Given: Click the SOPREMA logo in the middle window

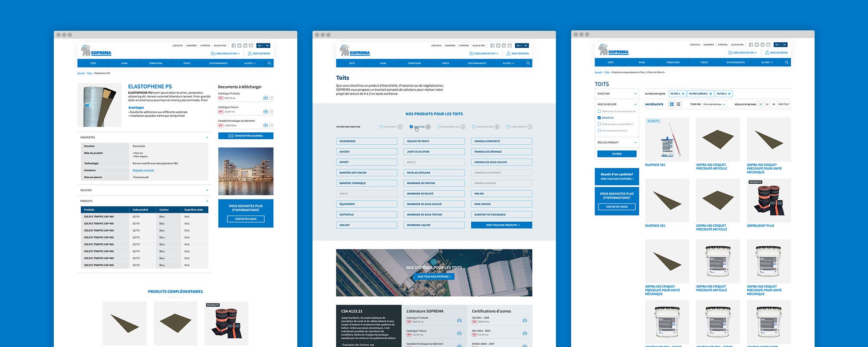Looking at the screenshot, I should [x=355, y=51].
